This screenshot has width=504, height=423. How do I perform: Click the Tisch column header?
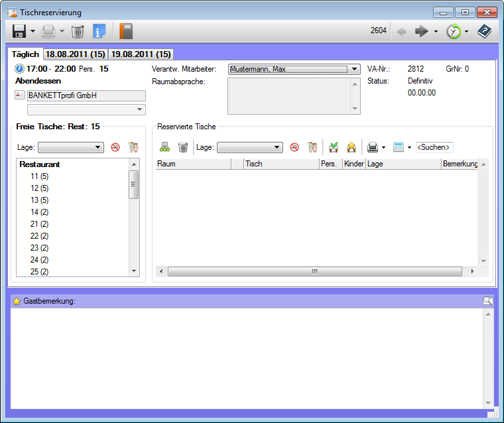[x=281, y=164]
